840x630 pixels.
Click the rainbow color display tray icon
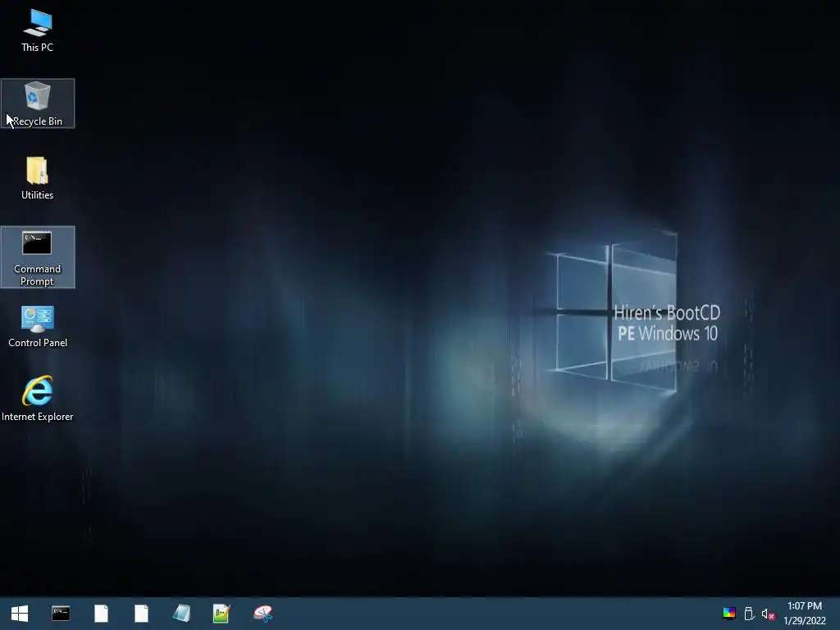728,614
